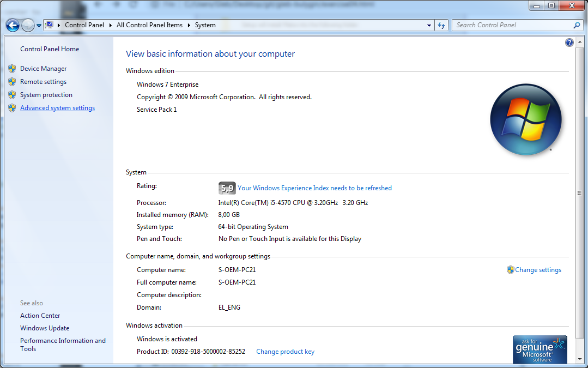Click the search magnifier icon
The height and width of the screenshot is (368, 588).
577,25
